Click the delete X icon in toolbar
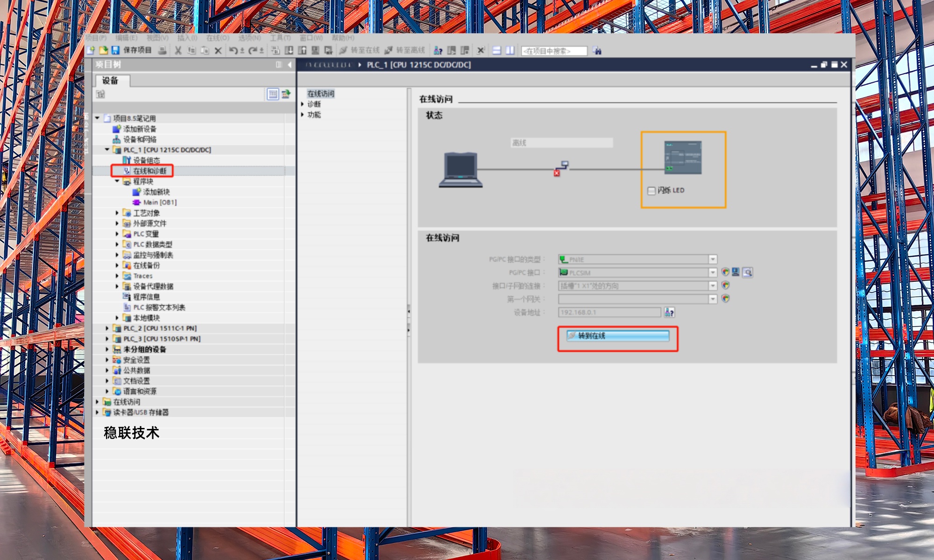The image size is (934, 560). coord(218,50)
